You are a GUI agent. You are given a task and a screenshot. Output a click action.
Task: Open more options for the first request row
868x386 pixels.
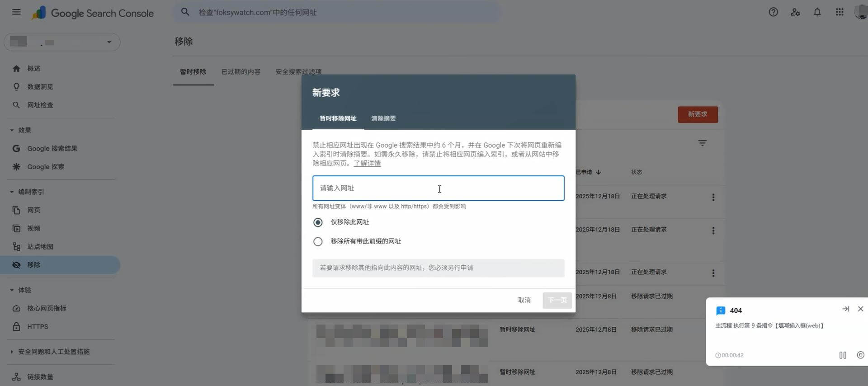[x=713, y=197]
